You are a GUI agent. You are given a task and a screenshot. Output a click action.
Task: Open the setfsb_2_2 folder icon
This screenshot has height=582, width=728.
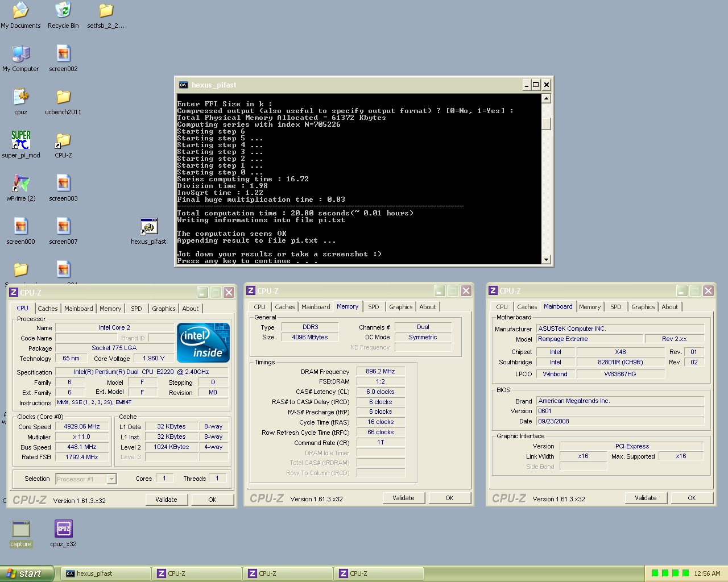tap(106, 11)
